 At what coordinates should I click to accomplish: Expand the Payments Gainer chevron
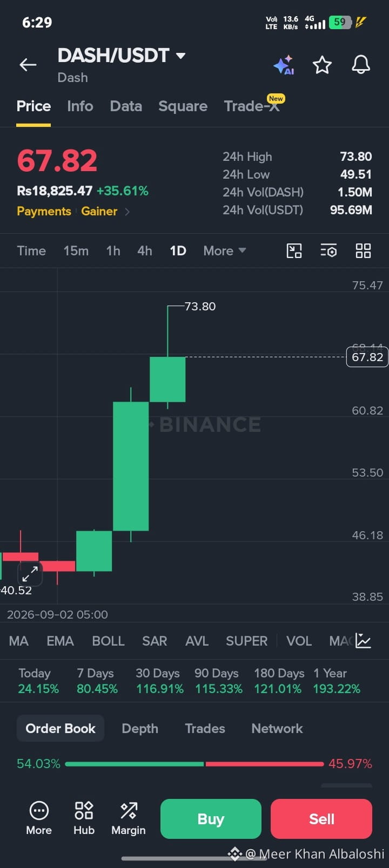(x=128, y=212)
